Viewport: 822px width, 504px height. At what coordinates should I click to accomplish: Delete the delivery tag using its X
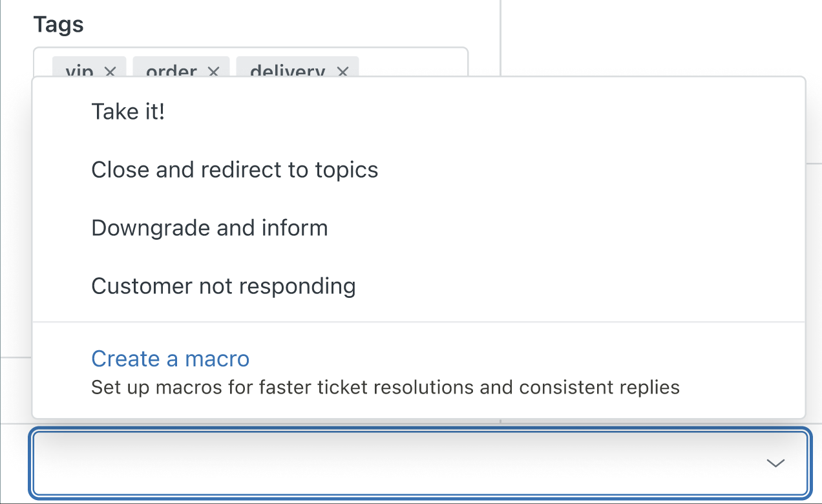pyautogui.click(x=342, y=71)
